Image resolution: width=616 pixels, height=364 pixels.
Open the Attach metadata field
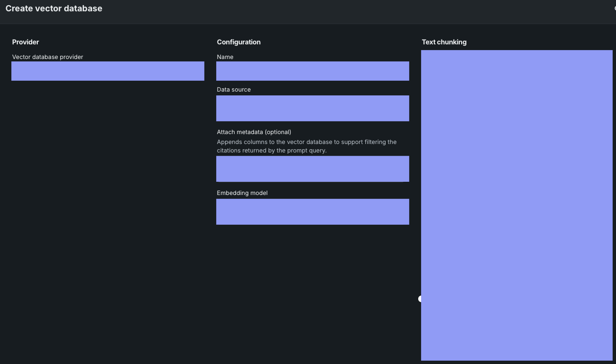(312, 169)
